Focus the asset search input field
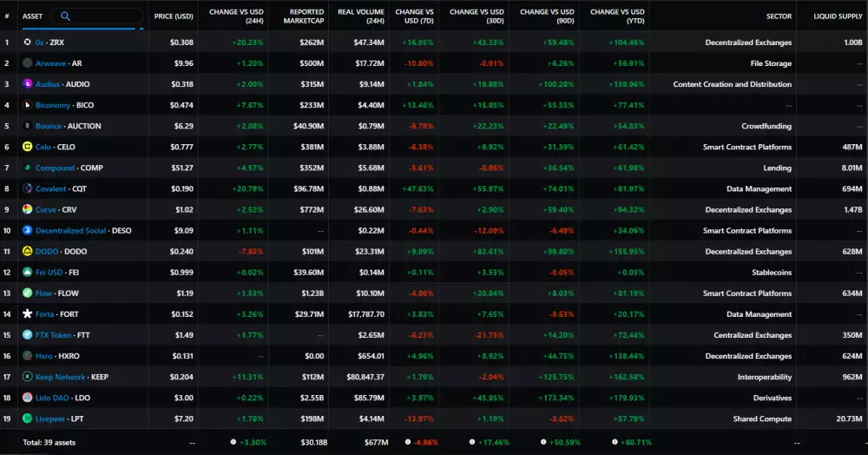 97,16
